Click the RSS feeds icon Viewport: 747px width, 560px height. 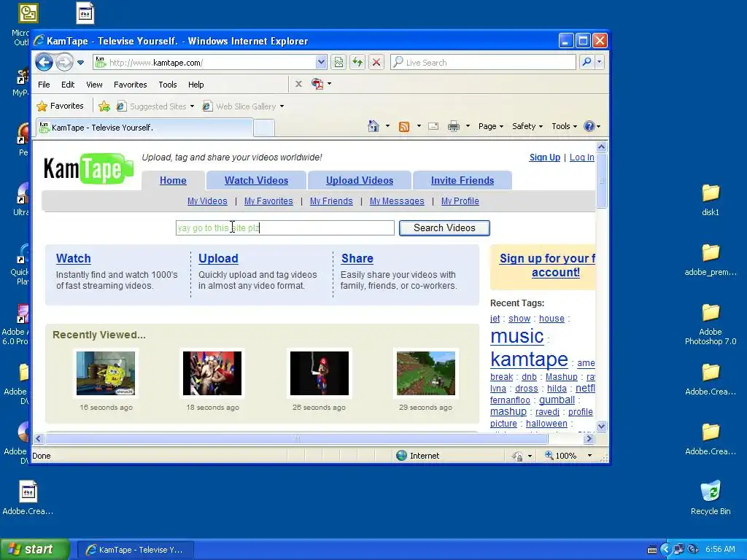point(404,126)
